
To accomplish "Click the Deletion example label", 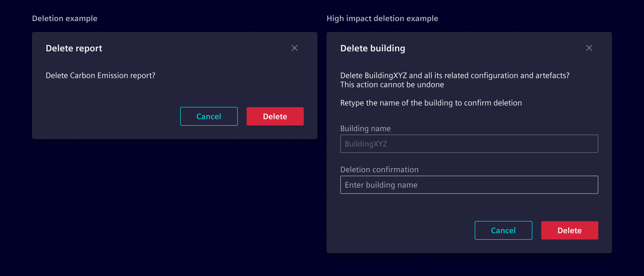I will pos(65,18).
